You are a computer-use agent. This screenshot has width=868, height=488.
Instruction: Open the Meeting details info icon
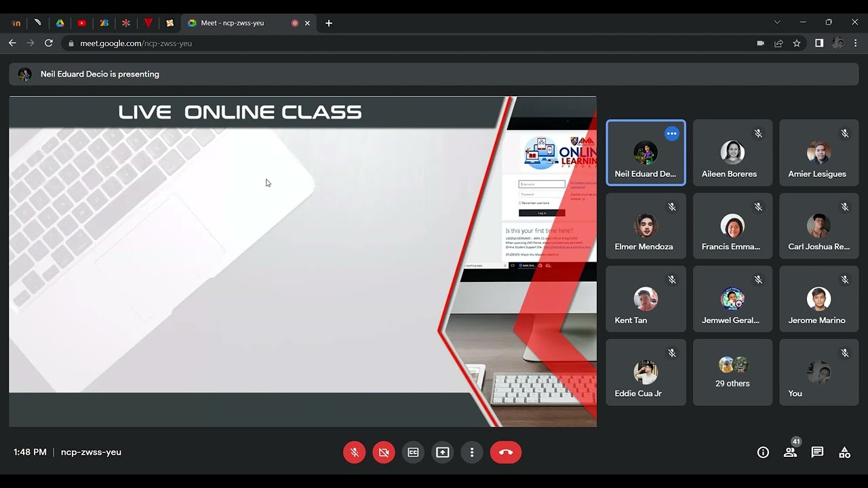pyautogui.click(x=763, y=452)
